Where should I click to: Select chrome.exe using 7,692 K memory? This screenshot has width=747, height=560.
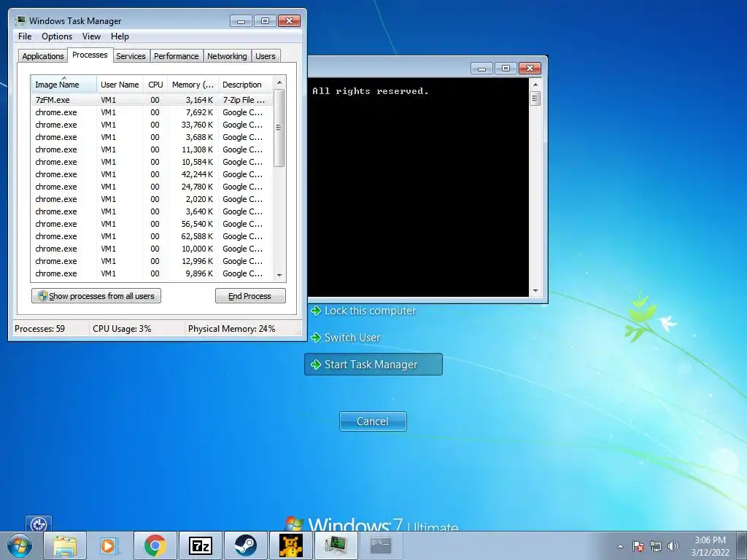pos(152,112)
